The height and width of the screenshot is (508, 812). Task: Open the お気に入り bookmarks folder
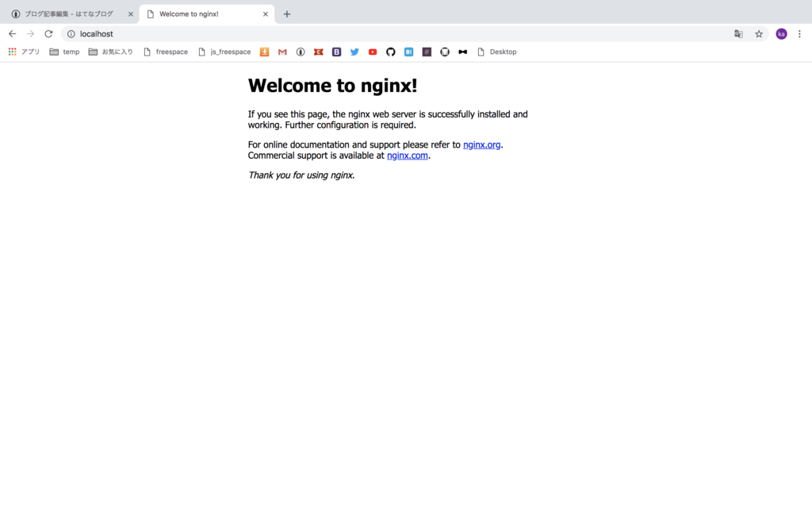tap(111, 52)
